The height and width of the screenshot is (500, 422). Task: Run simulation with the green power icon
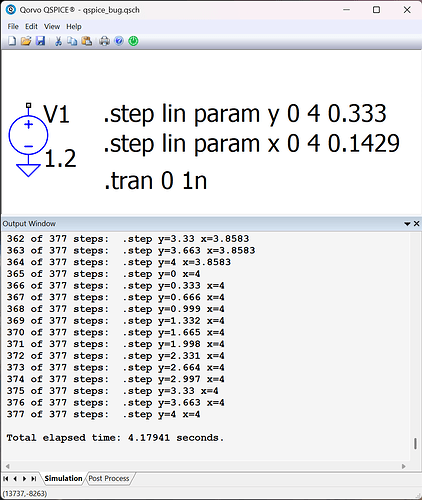pos(133,41)
